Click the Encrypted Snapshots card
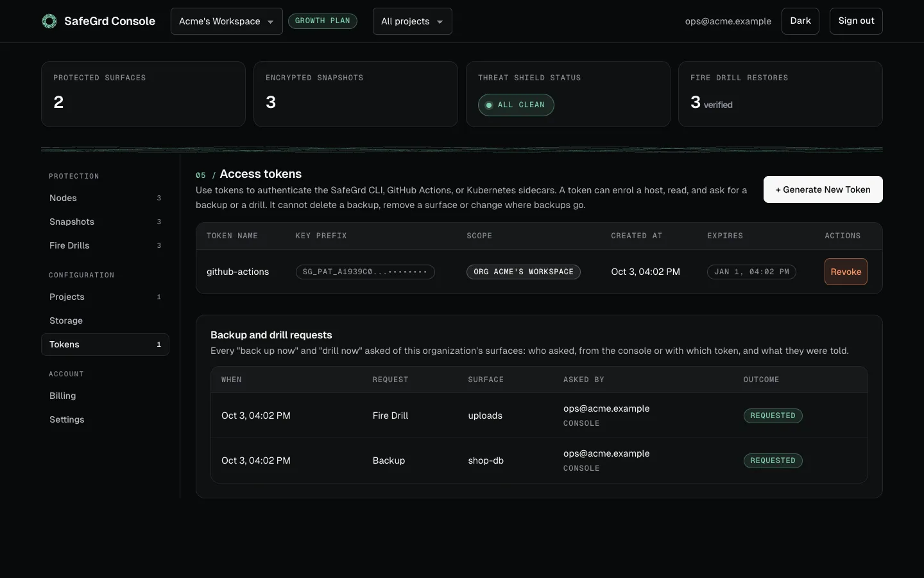Image resolution: width=924 pixels, height=578 pixels. 355,94
